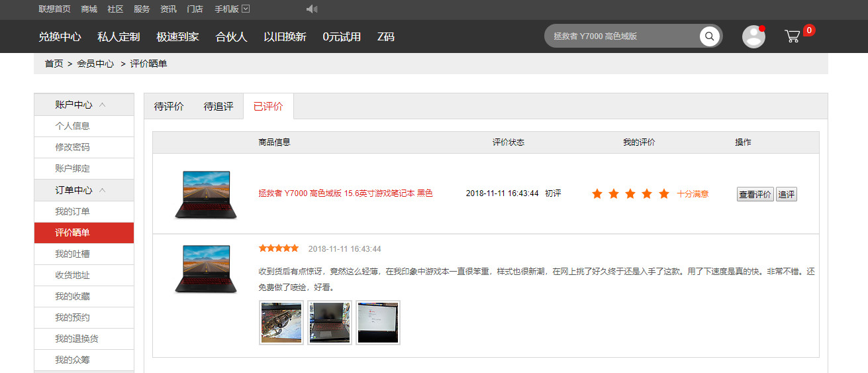
Task: Click the small star rating in review
Action: [279, 248]
